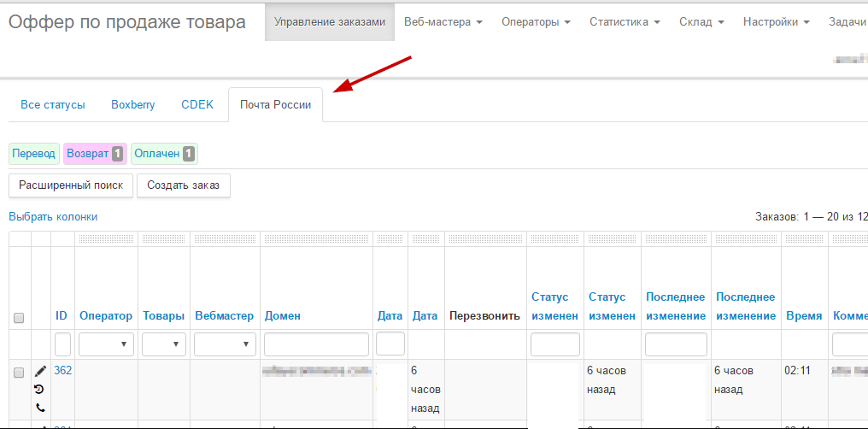Open history icon for order 362

coord(40,389)
